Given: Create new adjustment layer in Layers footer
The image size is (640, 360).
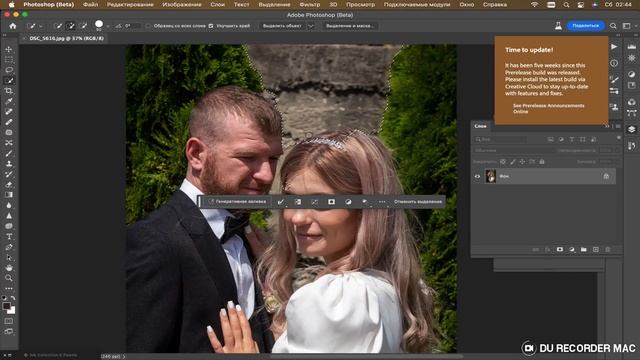Looking at the screenshot, I should 572,249.
